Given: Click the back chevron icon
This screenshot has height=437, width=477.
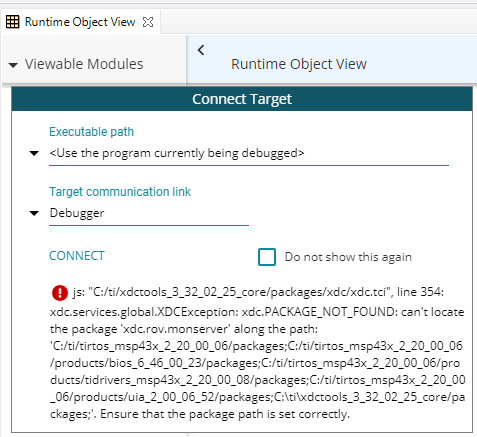Looking at the screenshot, I should pyautogui.click(x=201, y=50).
